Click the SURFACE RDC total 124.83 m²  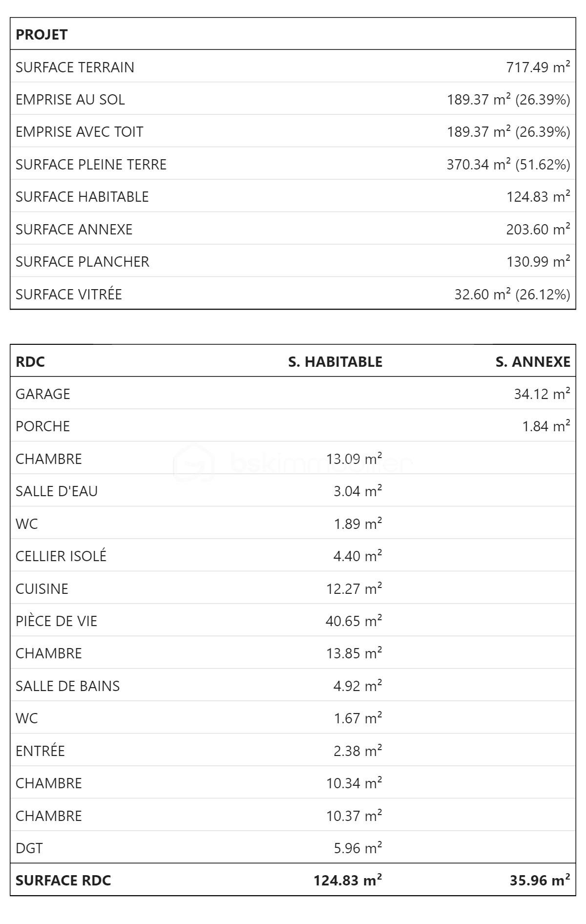(347, 880)
